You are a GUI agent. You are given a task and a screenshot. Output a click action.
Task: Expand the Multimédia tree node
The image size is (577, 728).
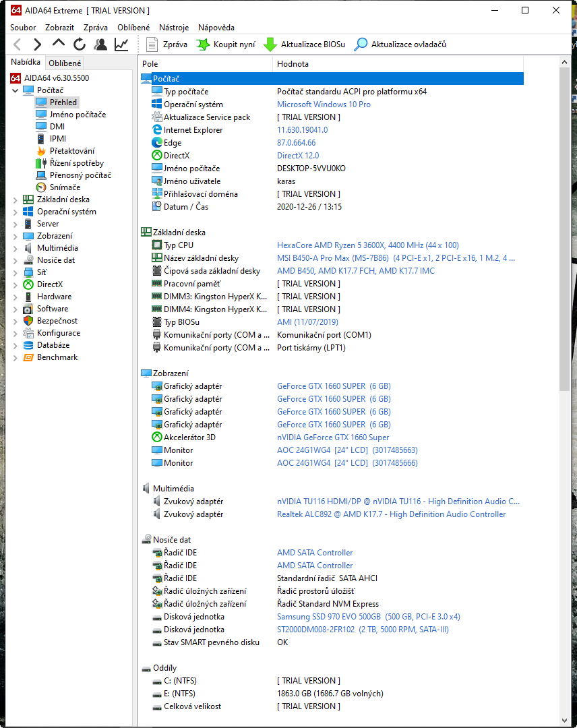(15, 248)
